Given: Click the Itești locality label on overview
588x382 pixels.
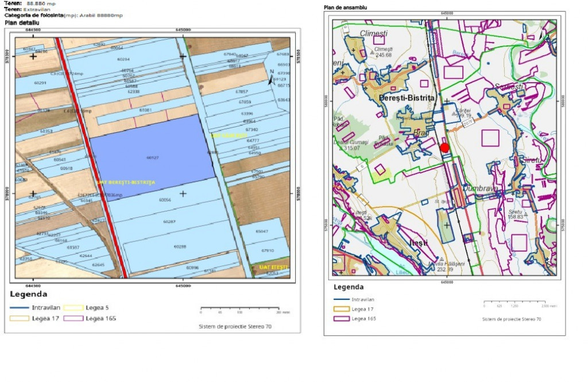Looking at the screenshot, I should (417, 243).
